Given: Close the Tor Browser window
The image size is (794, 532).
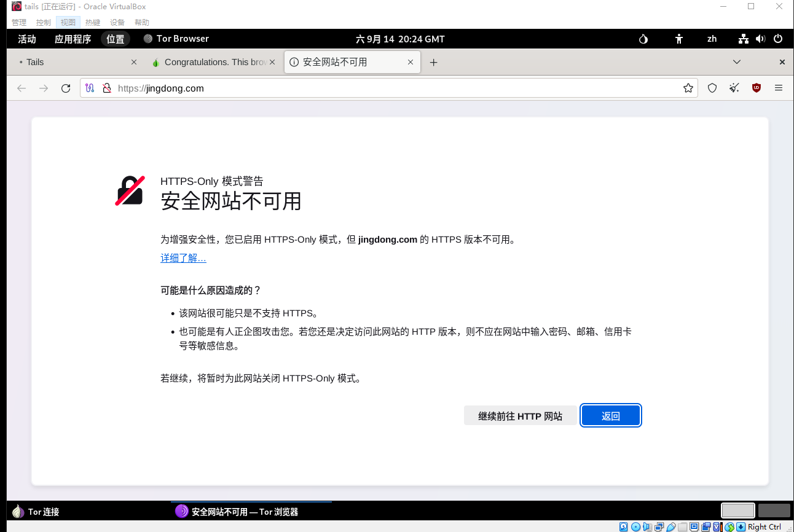Looking at the screenshot, I should (782, 62).
